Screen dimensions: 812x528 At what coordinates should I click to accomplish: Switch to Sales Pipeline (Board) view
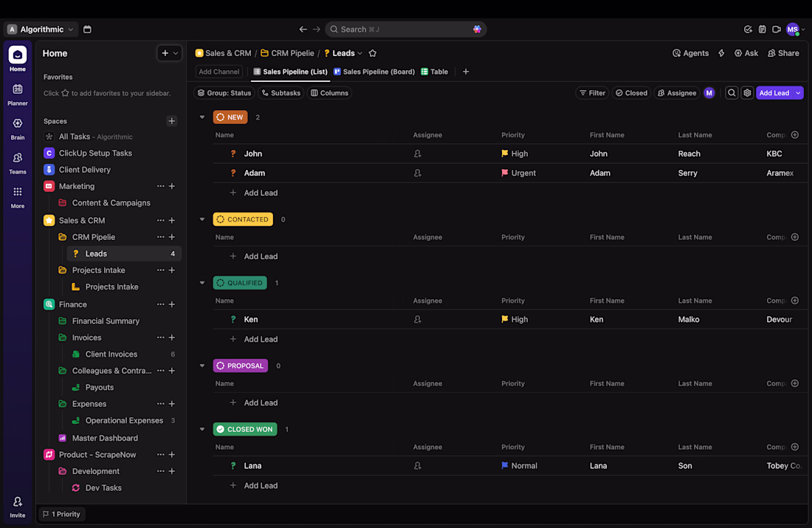tap(374, 72)
